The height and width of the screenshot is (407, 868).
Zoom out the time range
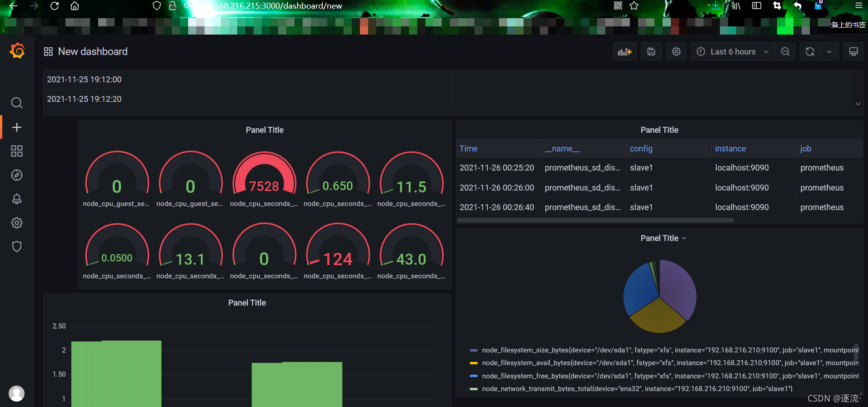[785, 52]
